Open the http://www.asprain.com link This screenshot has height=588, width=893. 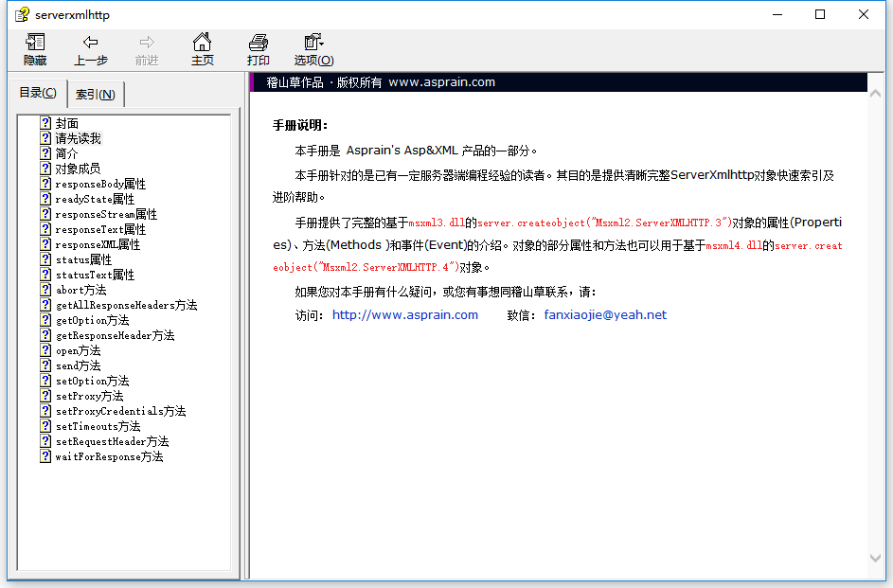(x=404, y=314)
